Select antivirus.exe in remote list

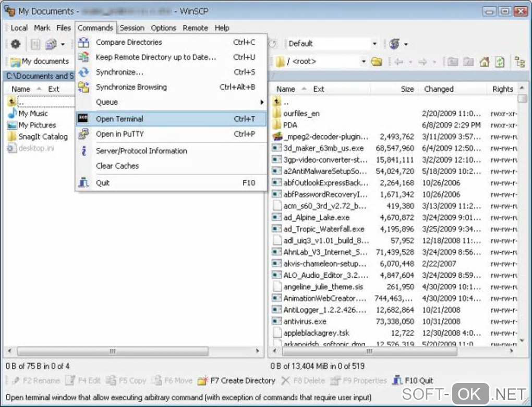[305, 321]
